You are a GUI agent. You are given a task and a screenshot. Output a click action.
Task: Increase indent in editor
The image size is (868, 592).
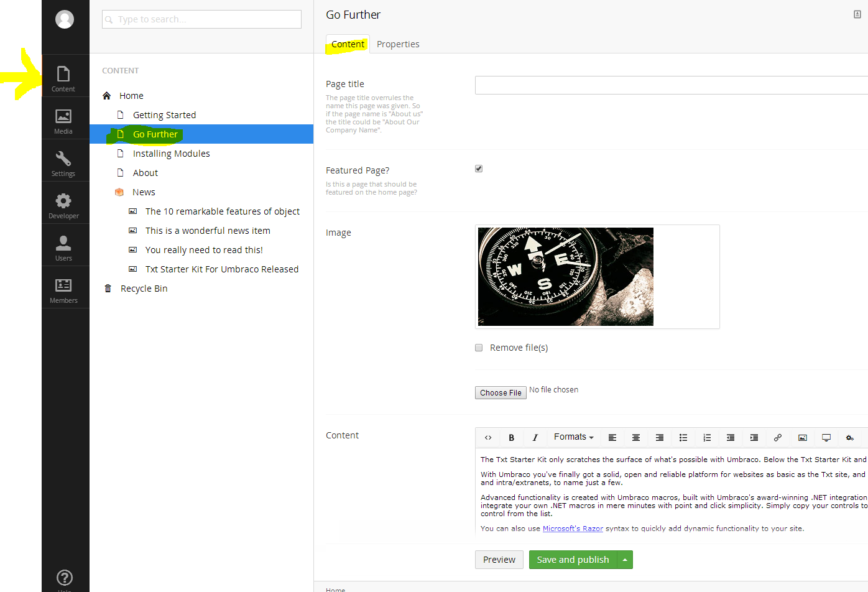coord(754,438)
